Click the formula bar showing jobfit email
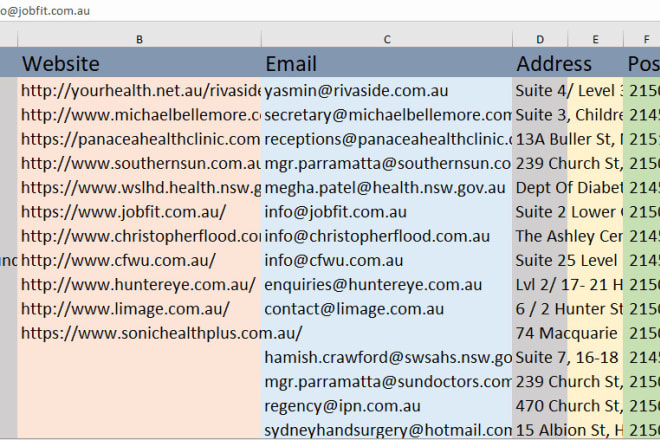Screen dimensions: 660x440 coord(330,11)
